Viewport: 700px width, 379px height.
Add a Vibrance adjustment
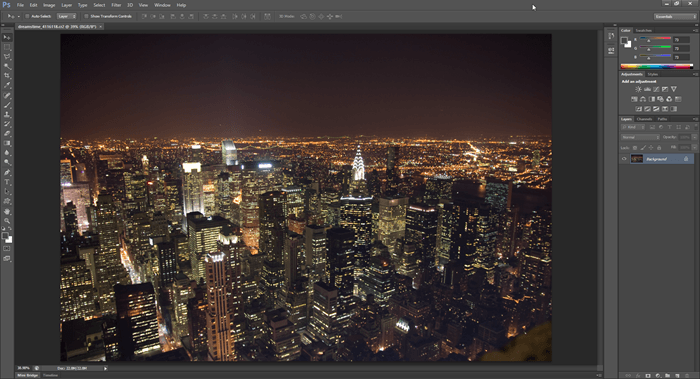(674, 89)
